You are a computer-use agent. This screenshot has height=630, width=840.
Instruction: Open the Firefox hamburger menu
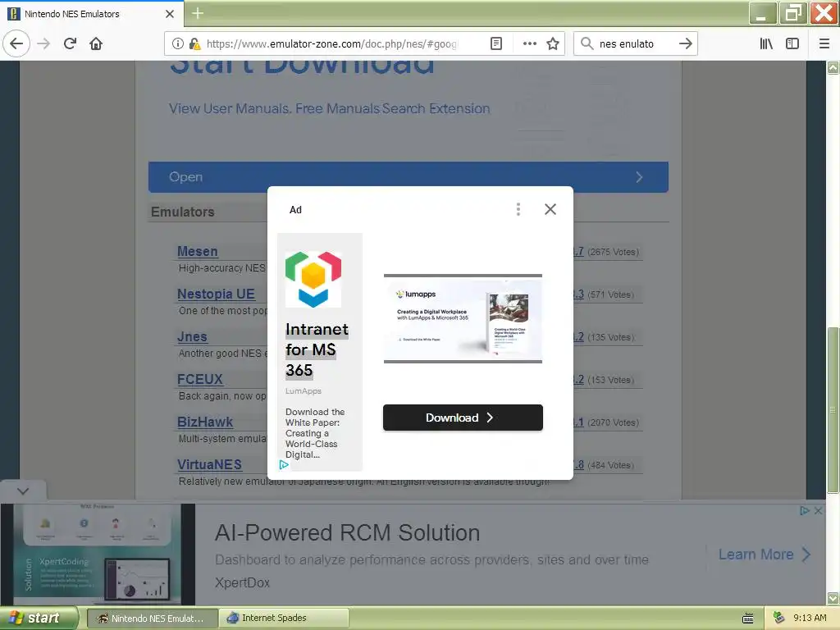pos(824,43)
